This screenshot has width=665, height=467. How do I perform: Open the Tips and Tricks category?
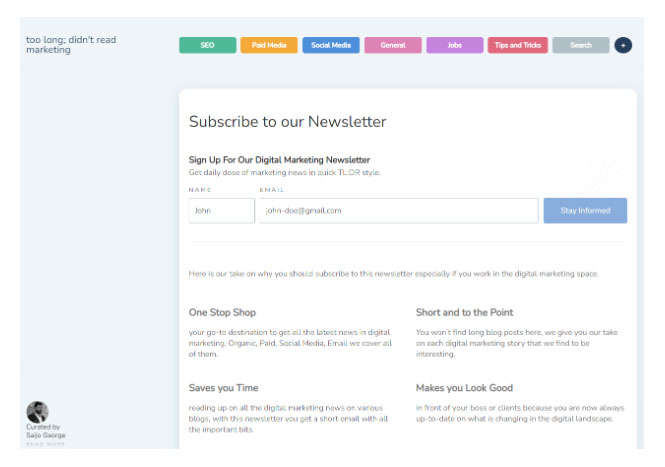click(x=517, y=45)
